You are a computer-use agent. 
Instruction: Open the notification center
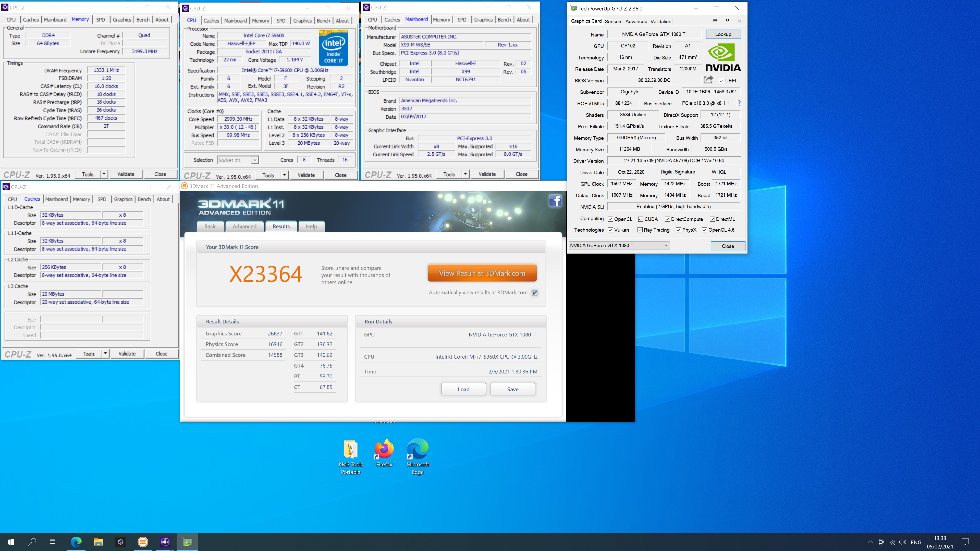click(x=965, y=542)
